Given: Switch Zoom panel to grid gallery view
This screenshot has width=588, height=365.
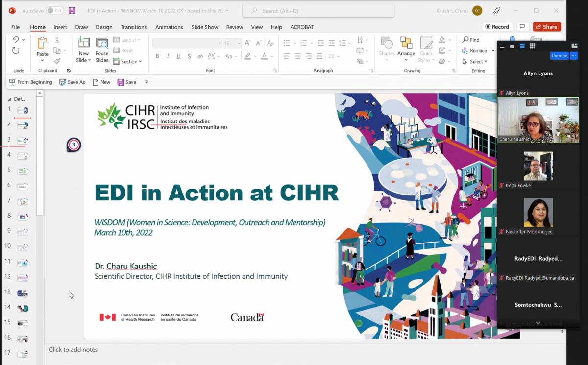Looking at the screenshot, I should (x=533, y=46).
